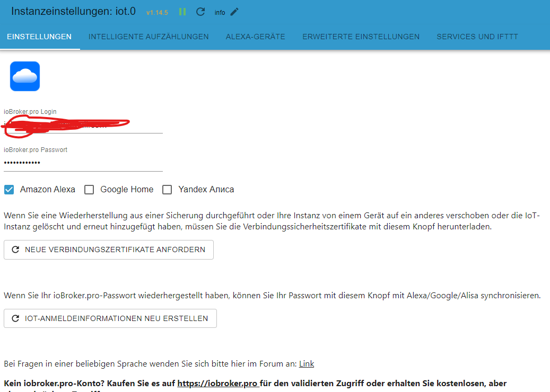
Task: Click the Google Home label text
Action: (x=127, y=190)
